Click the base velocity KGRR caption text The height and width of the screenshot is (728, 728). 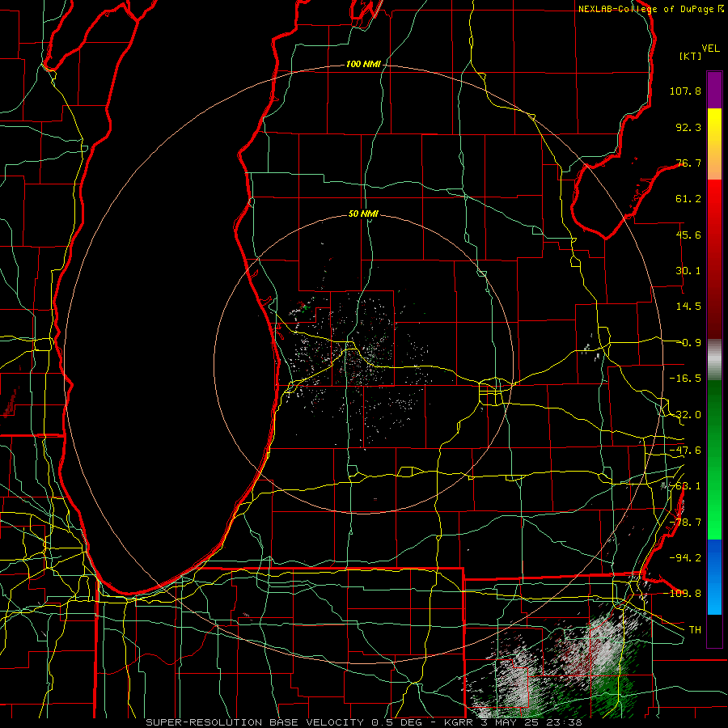click(x=363, y=722)
